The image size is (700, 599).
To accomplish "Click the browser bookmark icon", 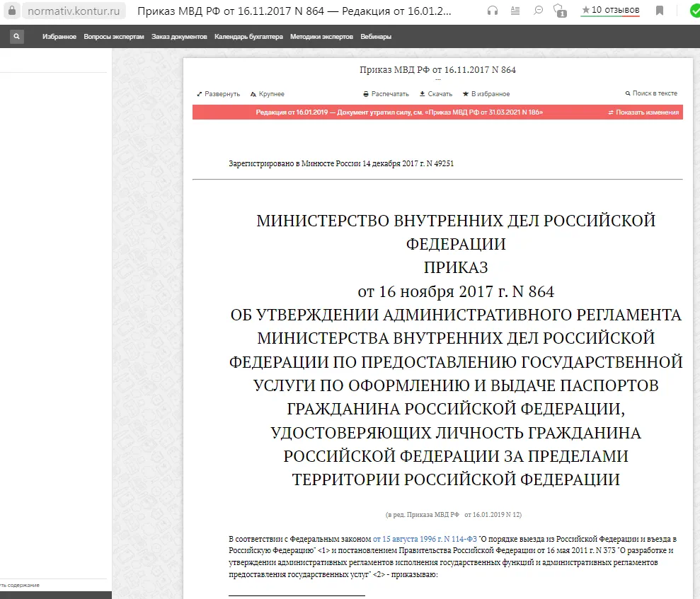I will pyautogui.click(x=660, y=11).
